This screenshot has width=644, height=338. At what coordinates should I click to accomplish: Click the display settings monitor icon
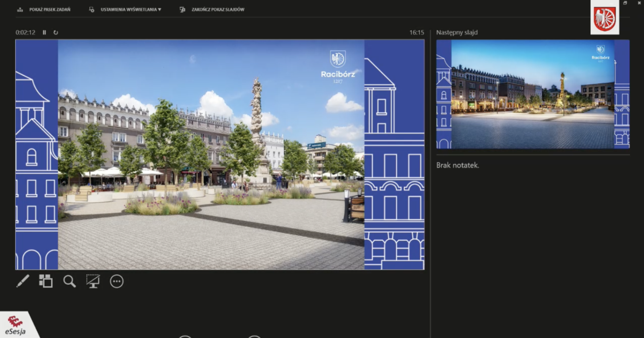point(91,9)
